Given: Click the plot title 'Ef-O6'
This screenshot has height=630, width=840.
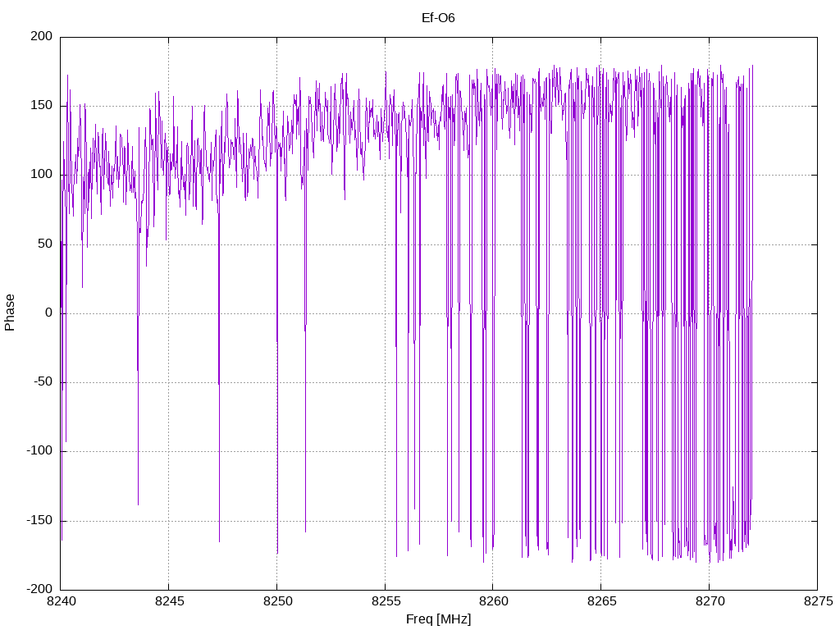Looking at the screenshot, I should click(x=438, y=18).
